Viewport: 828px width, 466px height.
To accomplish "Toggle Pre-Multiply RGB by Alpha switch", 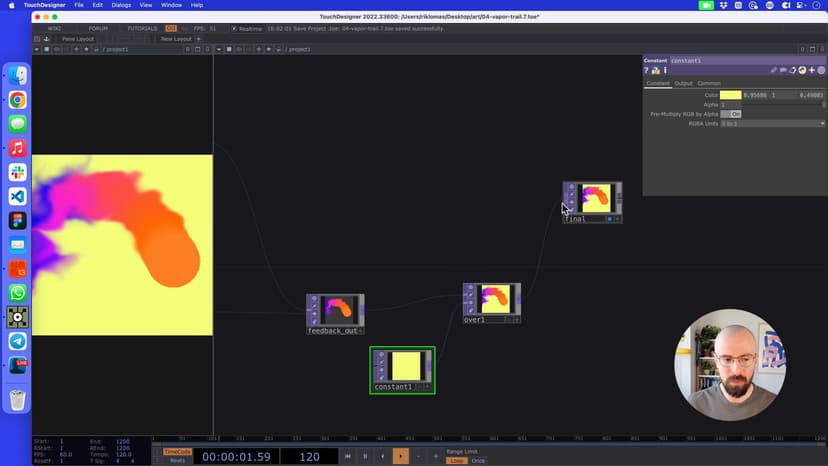I will [731, 114].
